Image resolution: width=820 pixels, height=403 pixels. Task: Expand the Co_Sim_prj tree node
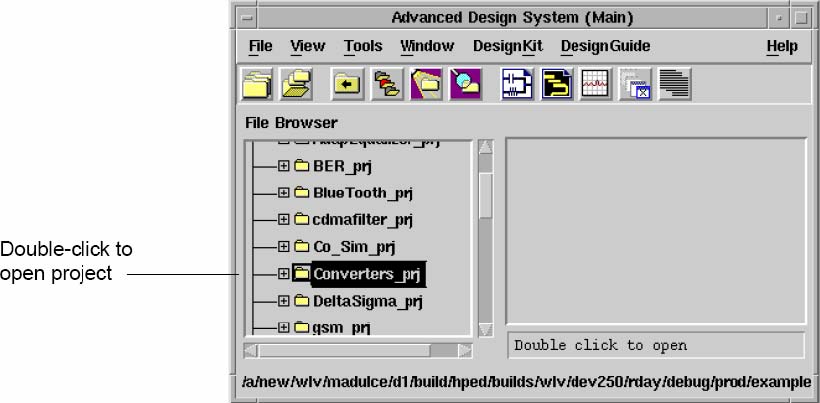pyautogui.click(x=283, y=246)
